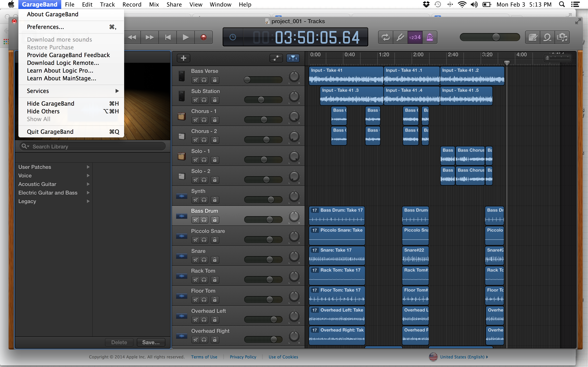This screenshot has width=588, height=367.
Task: Toggle the cycle/loop region icon
Action: 385,37
